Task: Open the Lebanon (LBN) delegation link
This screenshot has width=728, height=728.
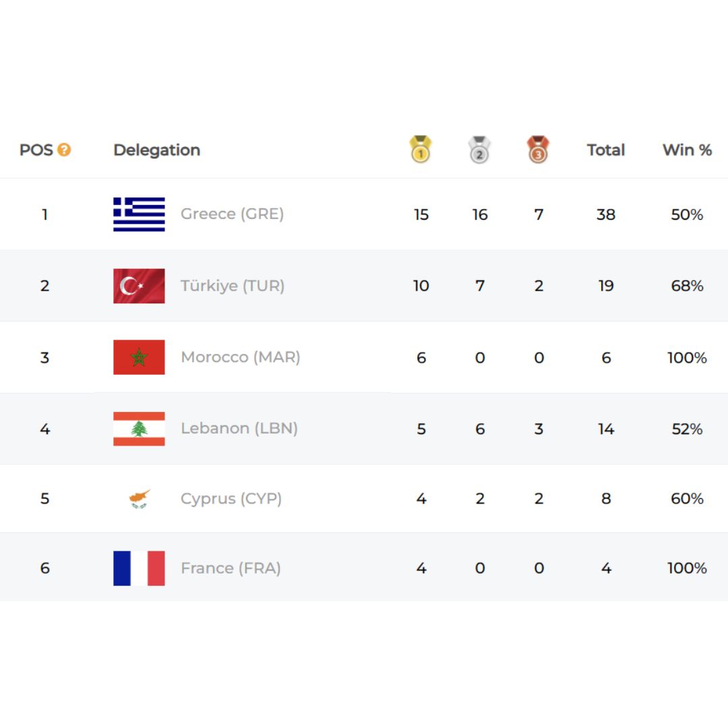Action: tap(239, 428)
